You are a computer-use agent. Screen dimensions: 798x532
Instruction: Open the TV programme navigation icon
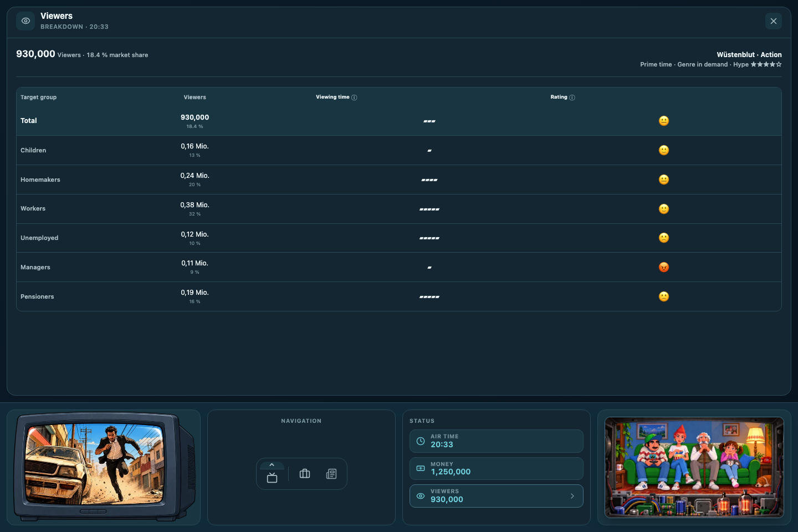pyautogui.click(x=272, y=478)
